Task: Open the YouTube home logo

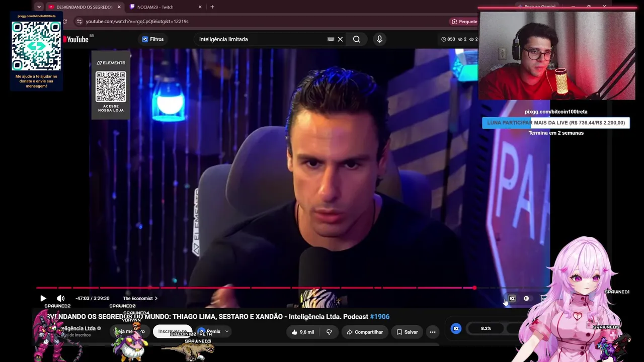Action: coord(77,39)
